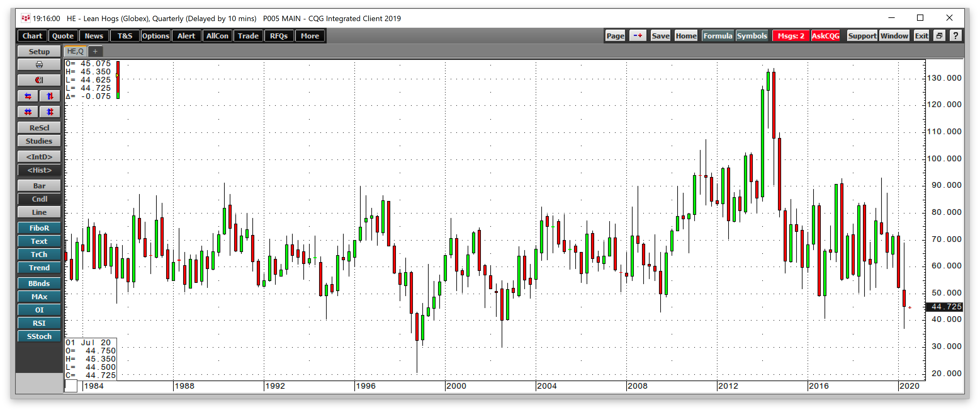Click the O= 45.075 quote readout
Screen dimensions: 980x412
[x=88, y=63]
